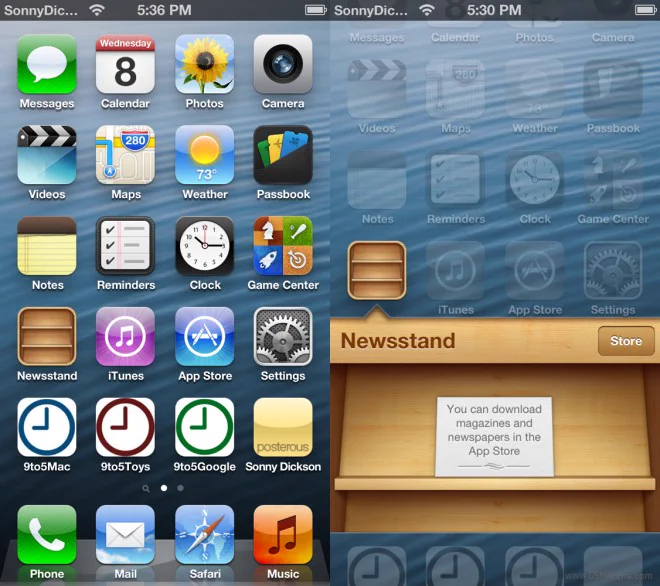Open the Camera app on left screen

point(283,64)
